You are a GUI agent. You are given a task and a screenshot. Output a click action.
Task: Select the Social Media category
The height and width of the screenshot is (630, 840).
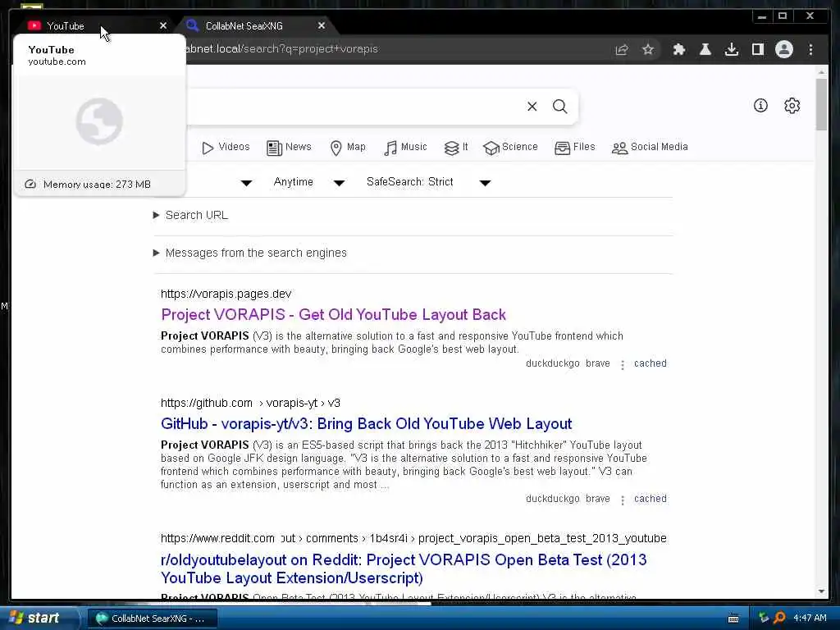pos(650,148)
